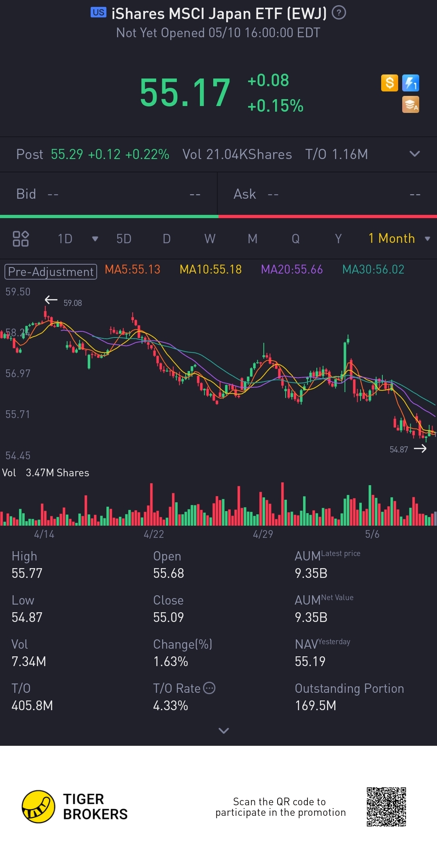
Task: Tap the Scan the QR code promotion text
Action: [280, 807]
